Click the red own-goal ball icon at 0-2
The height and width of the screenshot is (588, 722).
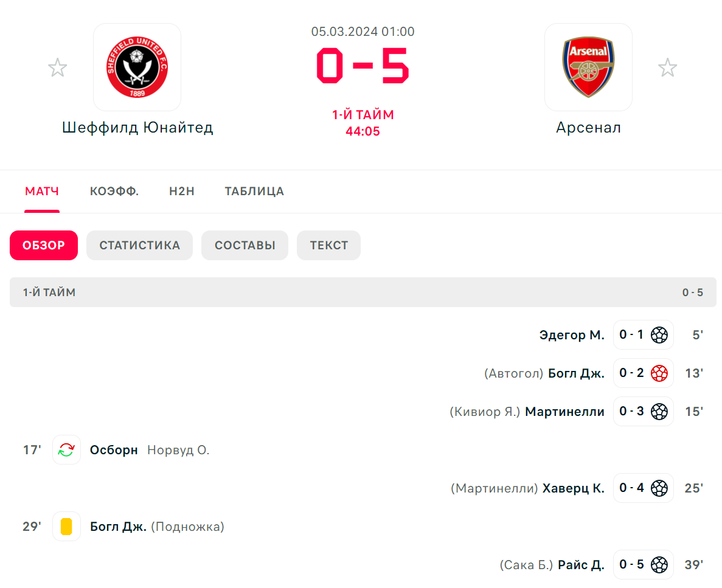click(659, 373)
